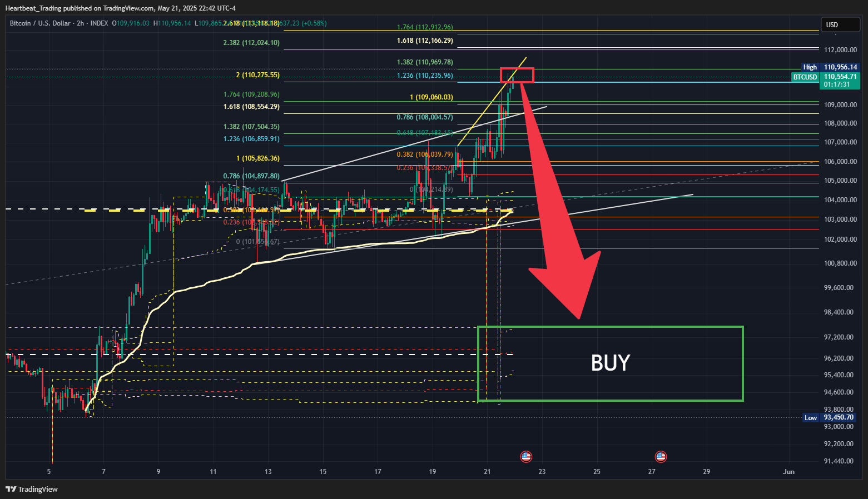Click 103,000.00 on the price axis
Image resolution: width=868 pixels, height=499 pixels.
(x=840, y=219)
